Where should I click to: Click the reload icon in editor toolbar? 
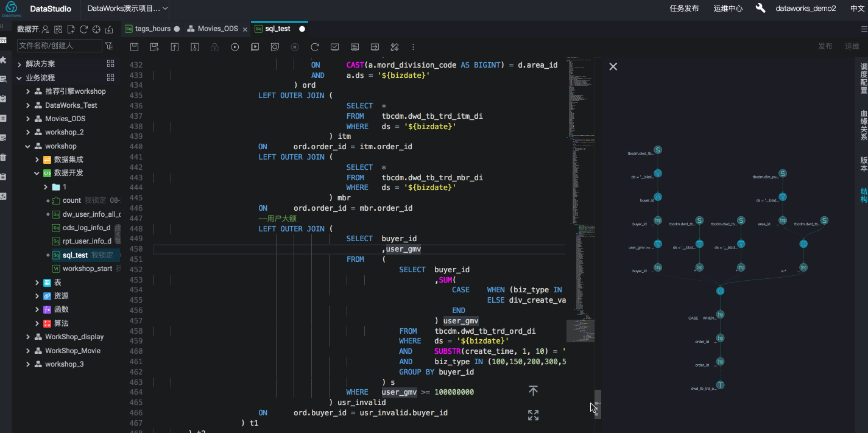tap(315, 47)
